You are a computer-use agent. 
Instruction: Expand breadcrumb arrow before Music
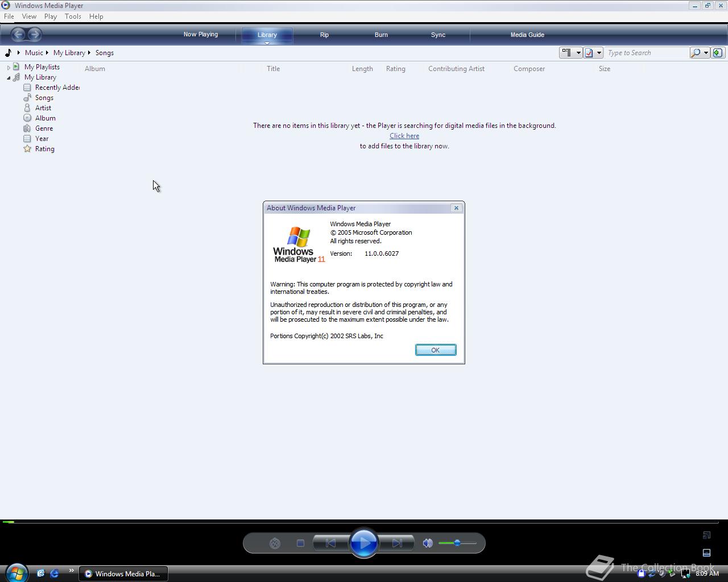pos(19,53)
